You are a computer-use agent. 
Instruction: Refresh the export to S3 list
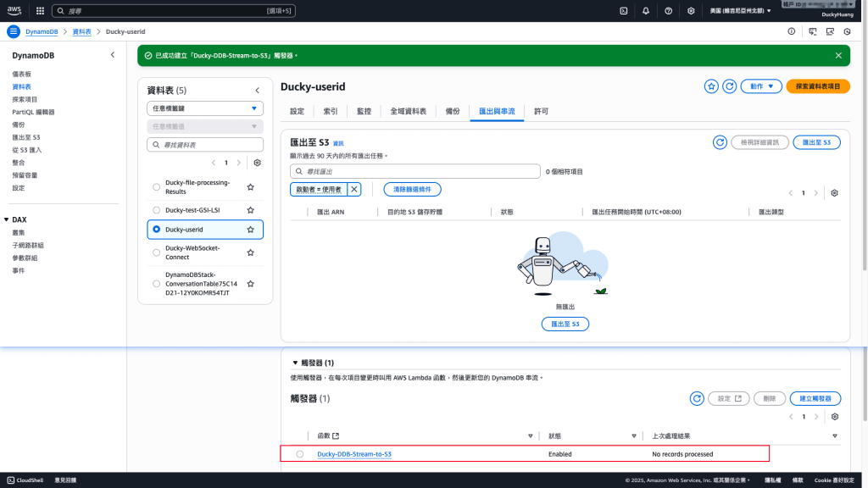[720, 142]
